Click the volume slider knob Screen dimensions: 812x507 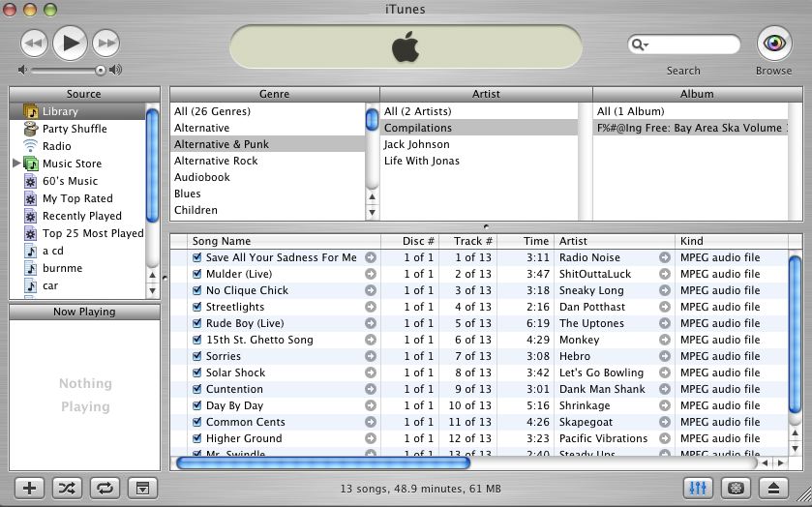[100, 70]
